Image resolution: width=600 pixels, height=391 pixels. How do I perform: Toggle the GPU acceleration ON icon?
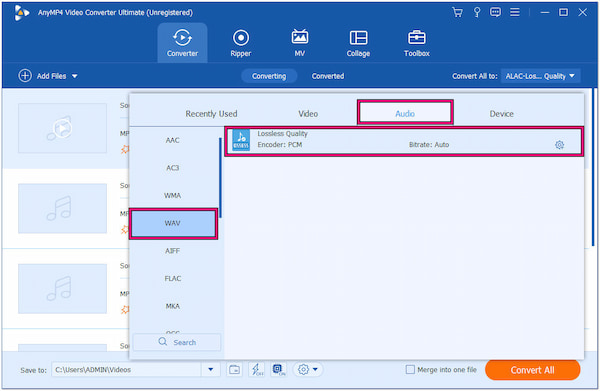tap(279, 370)
